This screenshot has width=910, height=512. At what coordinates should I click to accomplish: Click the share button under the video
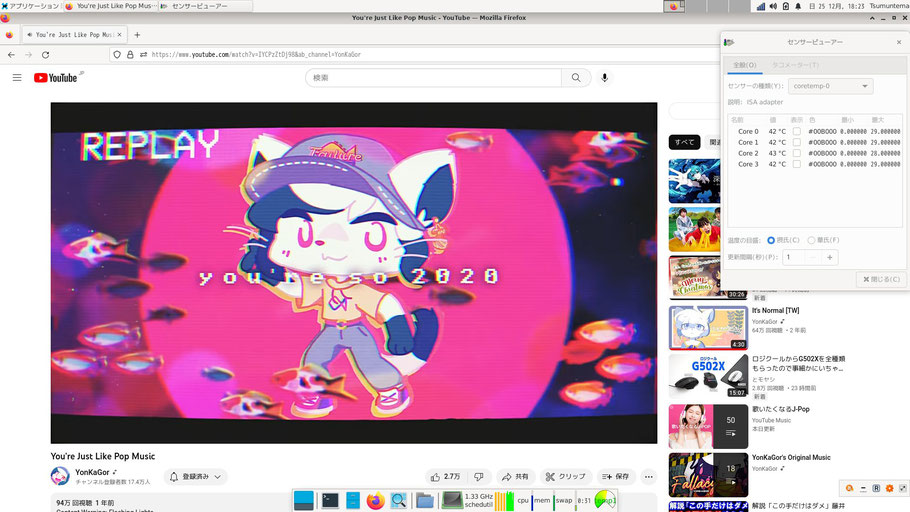pos(515,477)
